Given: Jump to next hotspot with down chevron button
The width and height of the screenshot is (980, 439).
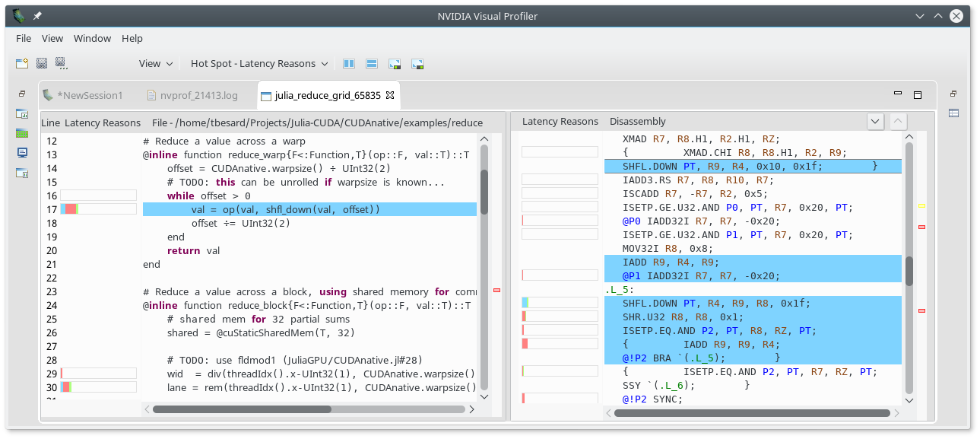Looking at the screenshot, I should coord(875,121).
